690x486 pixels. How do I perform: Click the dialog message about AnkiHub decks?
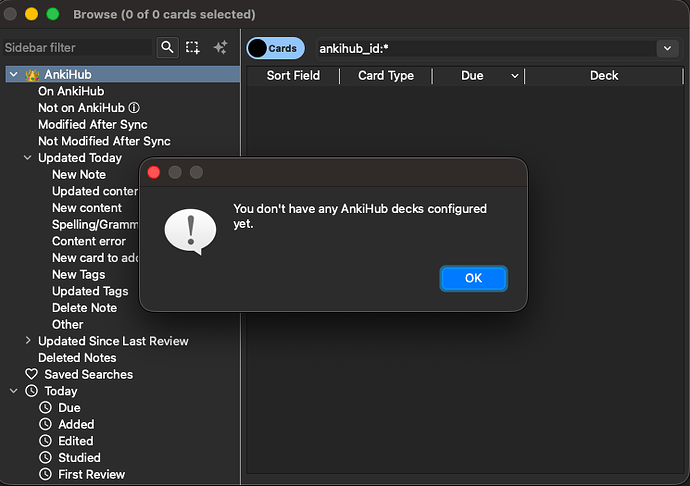(x=360, y=216)
